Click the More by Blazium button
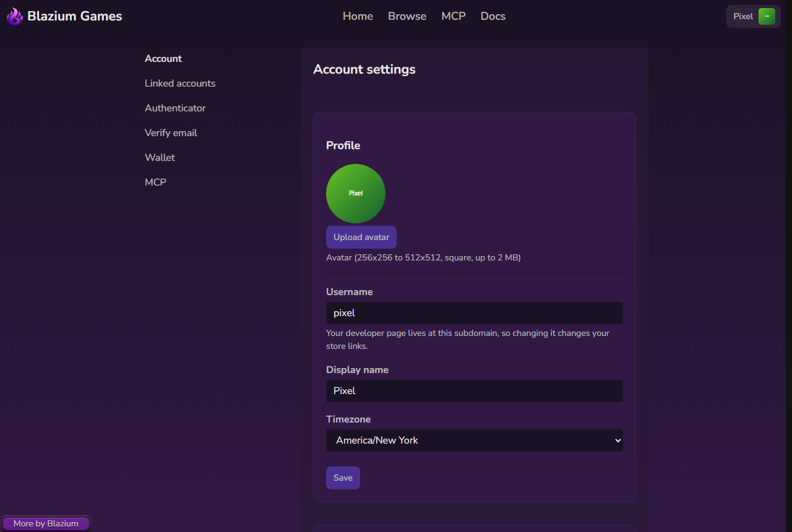Viewport: 792px width, 532px height. point(46,524)
